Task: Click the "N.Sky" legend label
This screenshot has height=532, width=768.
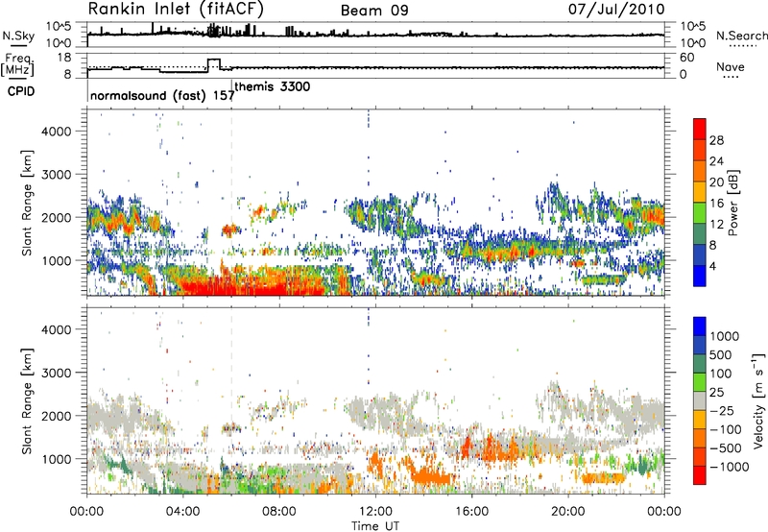Action: [18, 36]
